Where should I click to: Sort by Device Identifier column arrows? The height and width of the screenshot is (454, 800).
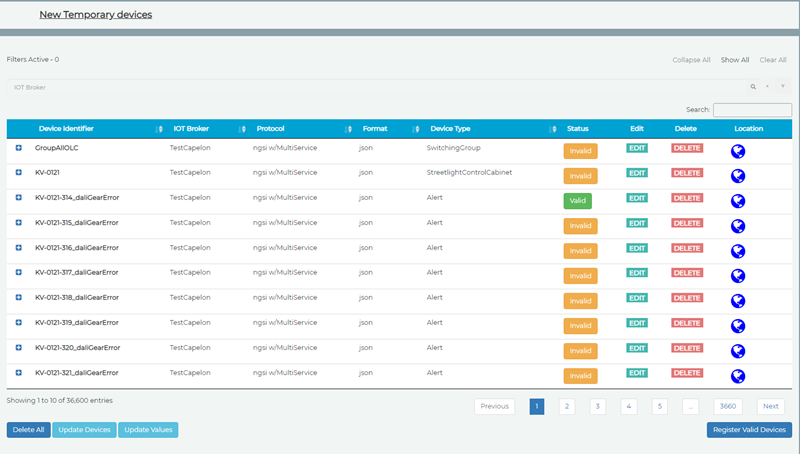pos(159,129)
